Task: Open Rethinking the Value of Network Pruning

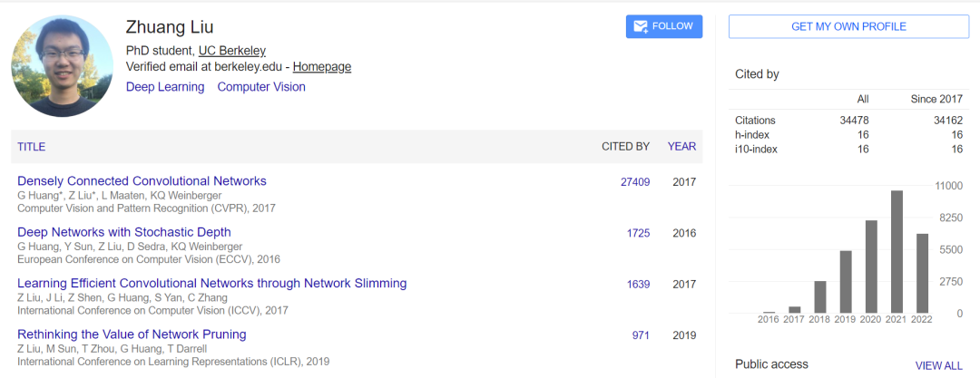Action: click(132, 334)
